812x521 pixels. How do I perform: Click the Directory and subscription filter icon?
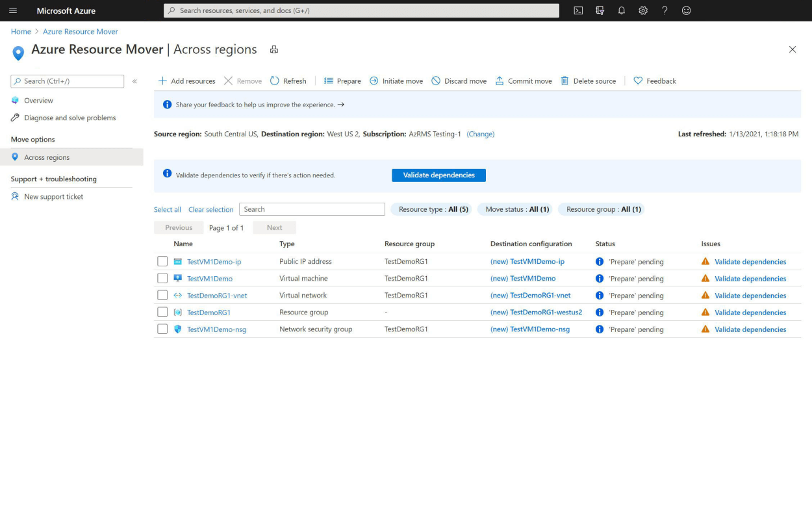[x=600, y=10]
